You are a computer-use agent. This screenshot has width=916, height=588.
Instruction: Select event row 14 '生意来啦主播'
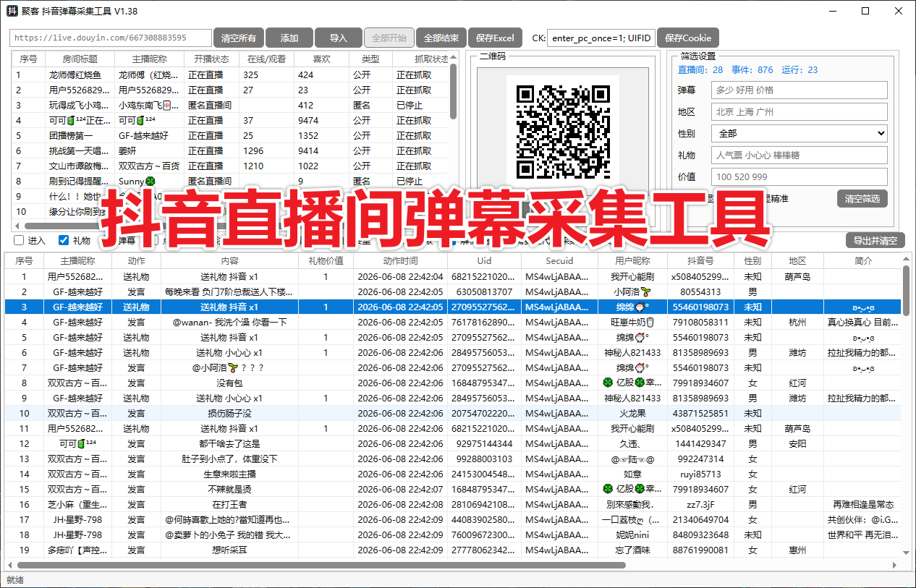click(454, 474)
